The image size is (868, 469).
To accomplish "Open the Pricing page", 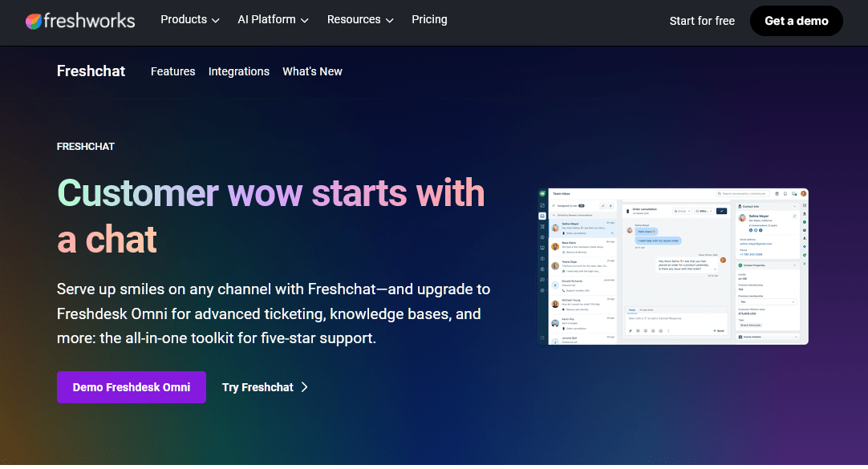I will [429, 19].
